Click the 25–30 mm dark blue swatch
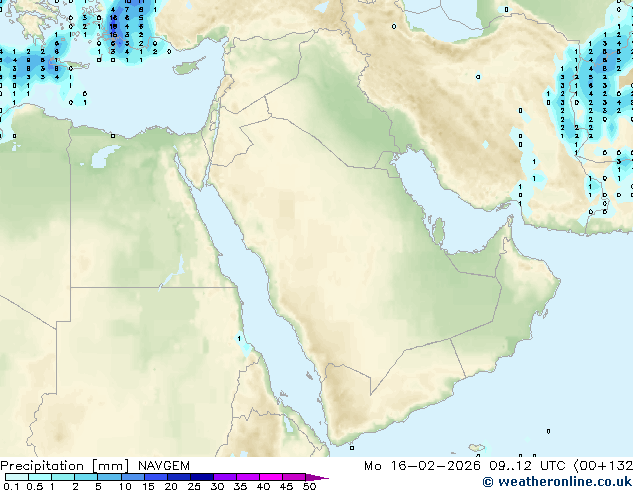Screen dimensions: 634x490 (202, 477)
